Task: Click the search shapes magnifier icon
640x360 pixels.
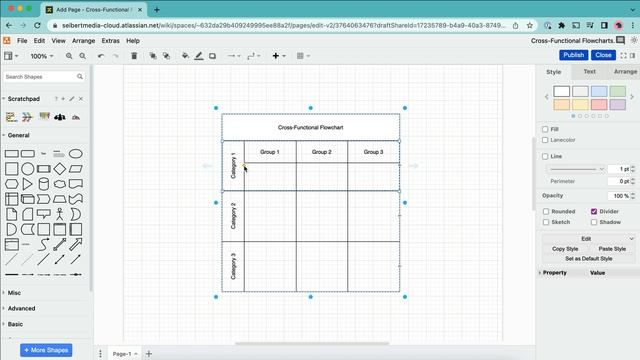Action: coord(80,76)
